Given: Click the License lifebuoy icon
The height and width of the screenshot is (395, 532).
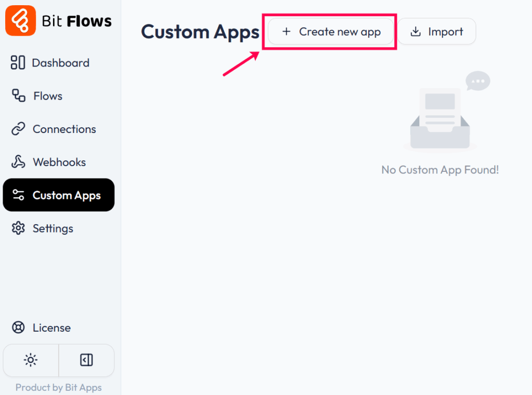Looking at the screenshot, I should click(18, 328).
